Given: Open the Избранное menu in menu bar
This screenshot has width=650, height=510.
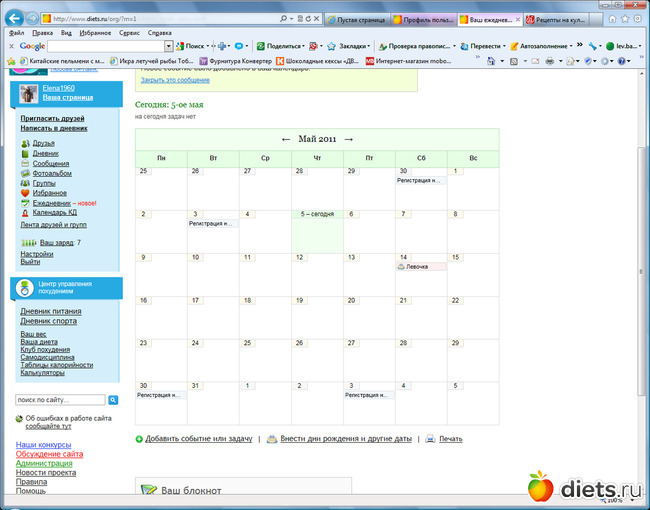Looking at the screenshot, I should tap(96, 32).
